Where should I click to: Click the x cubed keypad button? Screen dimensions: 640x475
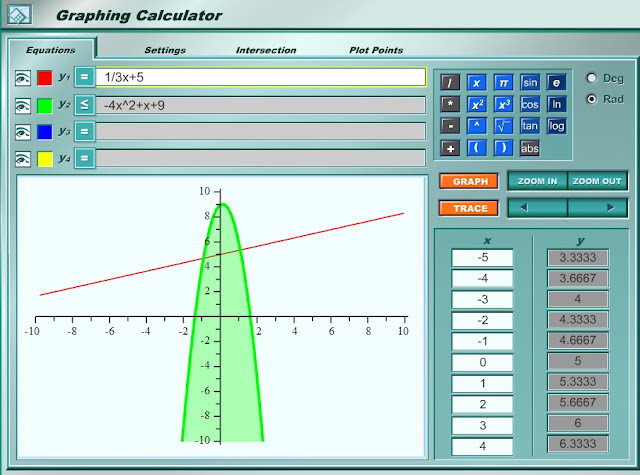pos(503,104)
